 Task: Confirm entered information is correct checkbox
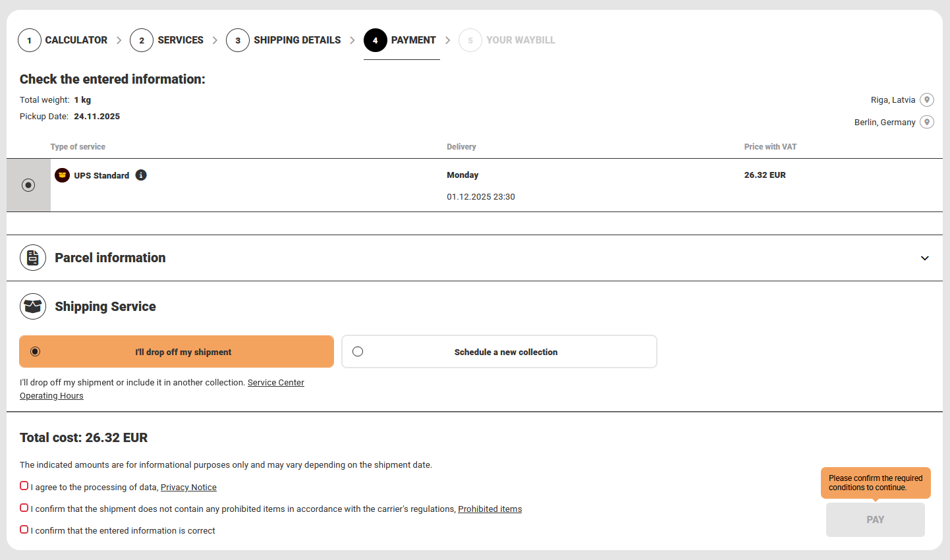24,530
